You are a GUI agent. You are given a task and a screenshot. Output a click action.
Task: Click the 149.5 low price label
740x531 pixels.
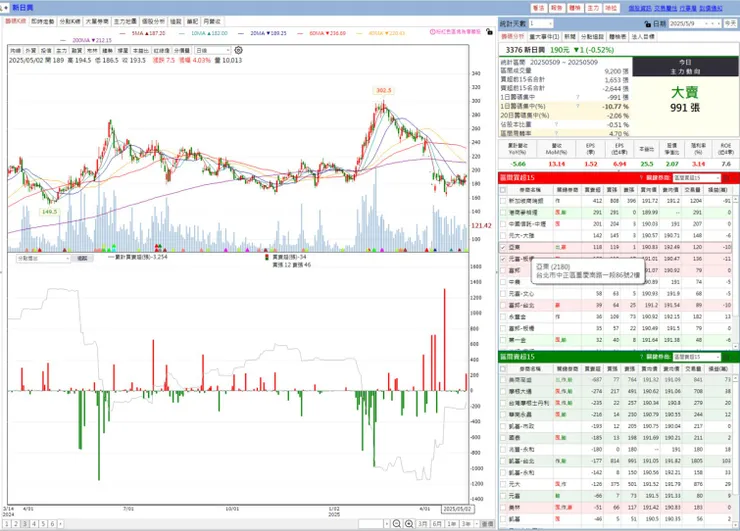(x=49, y=212)
